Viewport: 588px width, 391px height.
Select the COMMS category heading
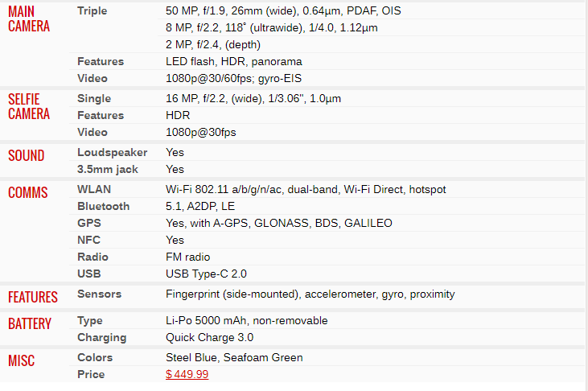(x=27, y=192)
